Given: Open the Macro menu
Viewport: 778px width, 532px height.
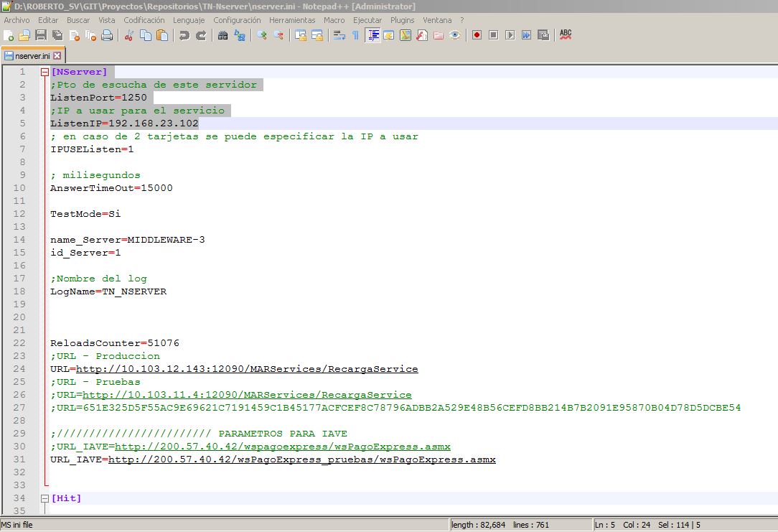Looking at the screenshot, I should (x=334, y=20).
